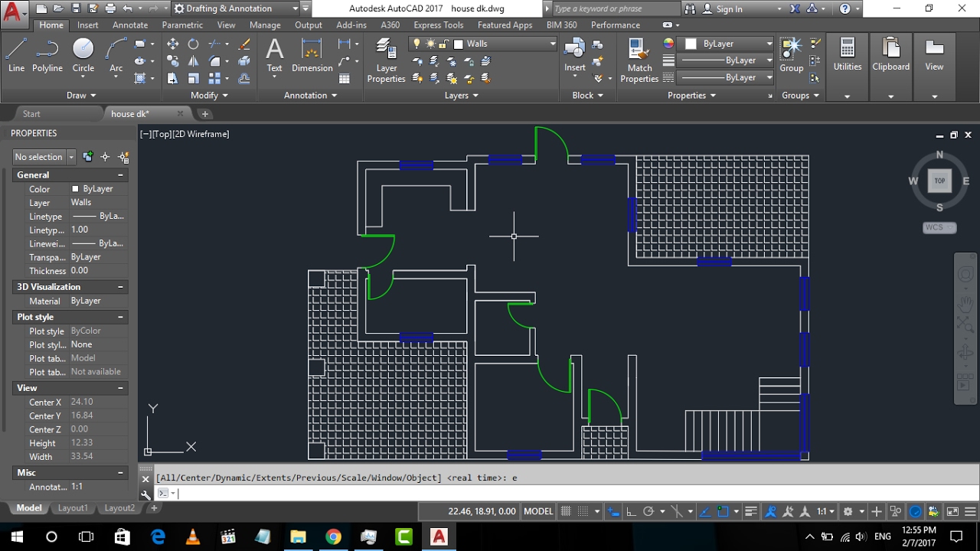Expand the Draw panel

[x=81, y=96]
